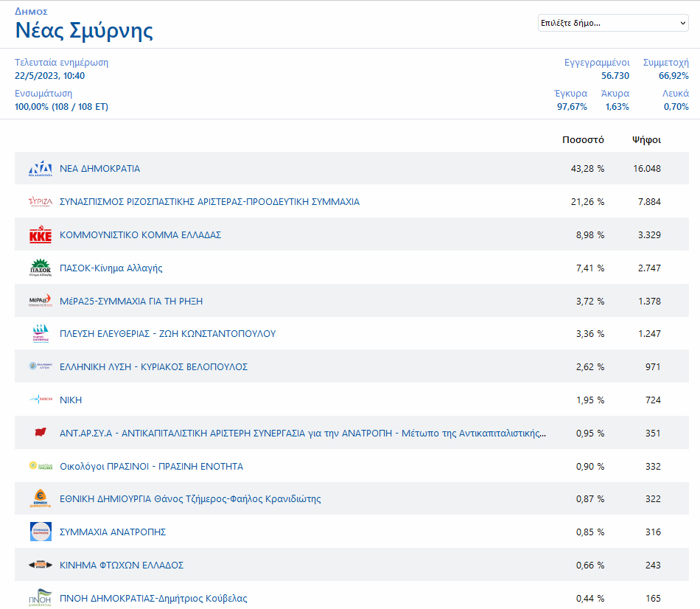The height and width of the screenshot is (609, 700).
Task: Click the ΜέΡΑ25 party logo
Action: [41, 301]
